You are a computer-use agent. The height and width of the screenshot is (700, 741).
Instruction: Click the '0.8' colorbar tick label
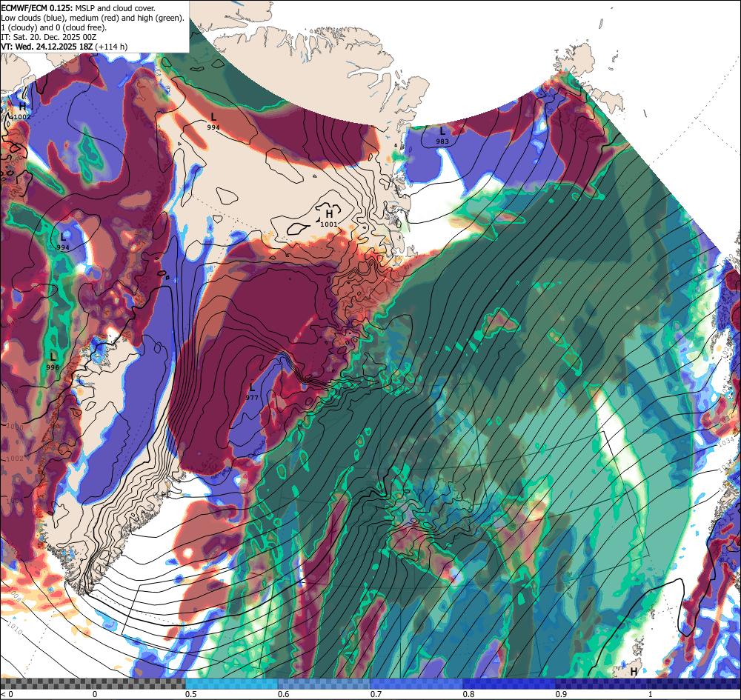(468, 694)
